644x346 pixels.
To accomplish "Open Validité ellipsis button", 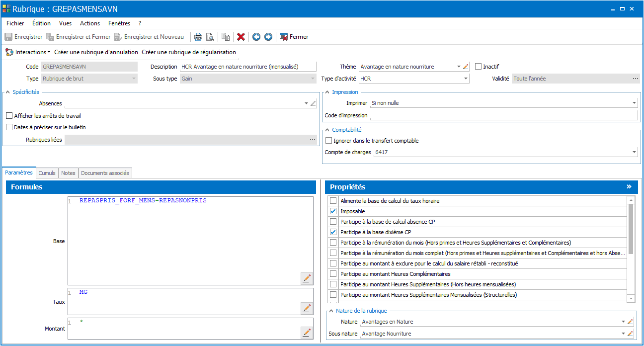I will coord(635,79).
